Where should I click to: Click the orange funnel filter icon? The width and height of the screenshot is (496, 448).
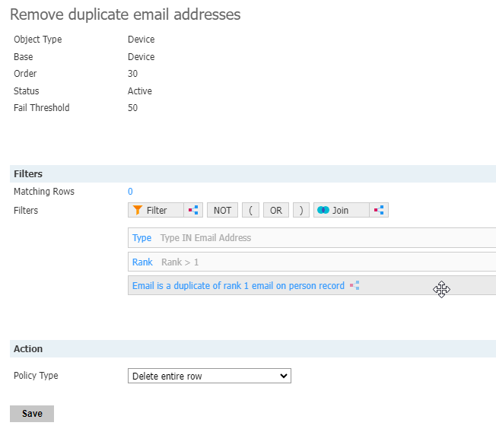(x=137, y=210)
